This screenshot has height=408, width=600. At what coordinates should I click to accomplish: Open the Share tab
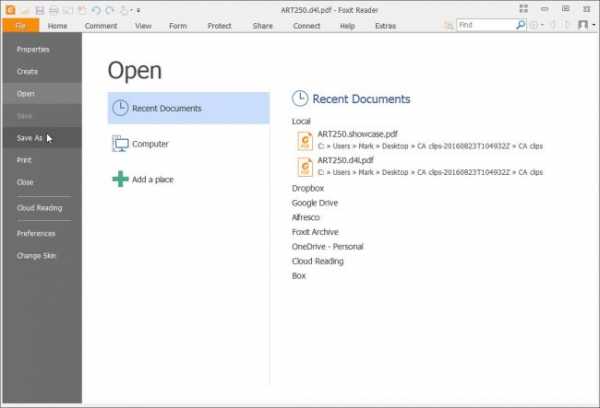(x=262, y=26)
